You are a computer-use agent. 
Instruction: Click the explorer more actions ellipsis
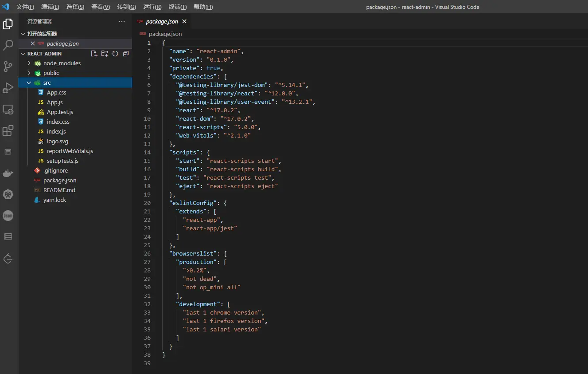(122, 21)
